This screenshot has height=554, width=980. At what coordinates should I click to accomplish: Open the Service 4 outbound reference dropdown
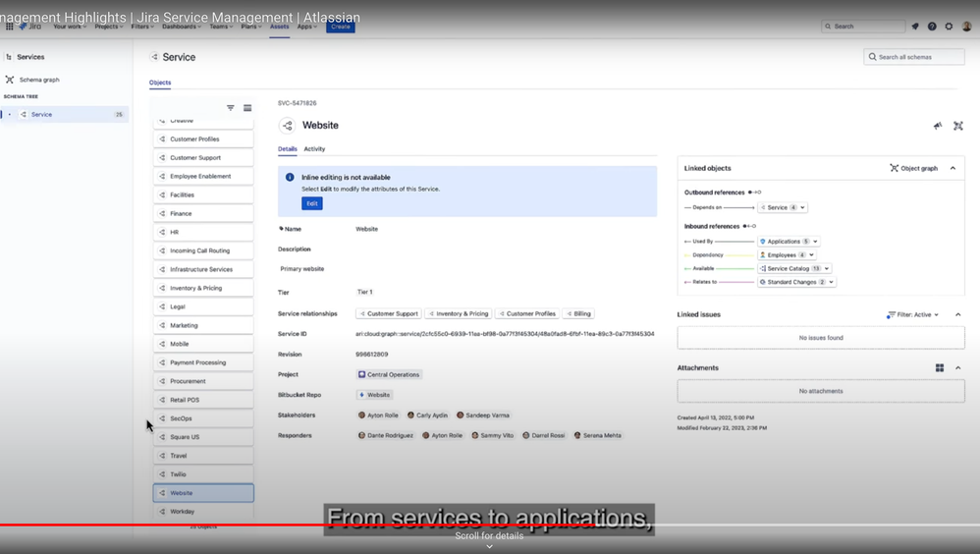[783, 207]
